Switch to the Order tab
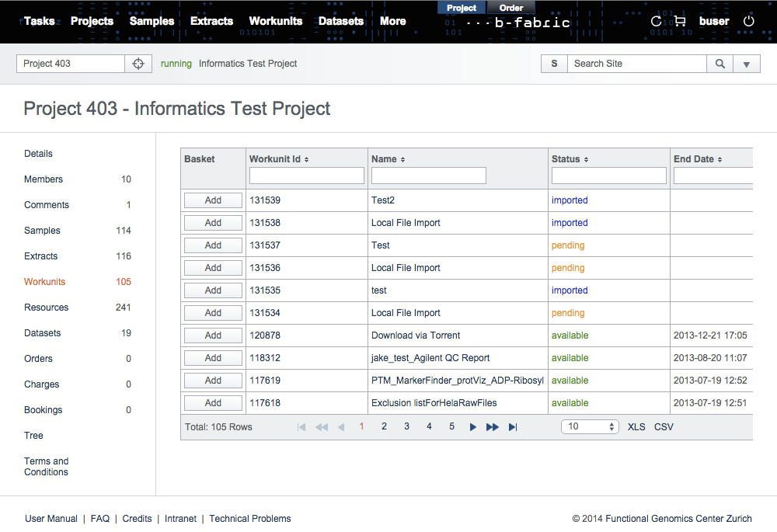Viewport: 777px width, 532px height. click(x=511, y=8)
